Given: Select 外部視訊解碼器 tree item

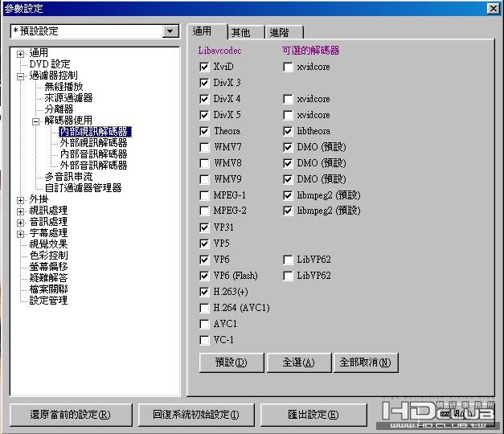Looking at the screenshot, I should coord(93,143).
